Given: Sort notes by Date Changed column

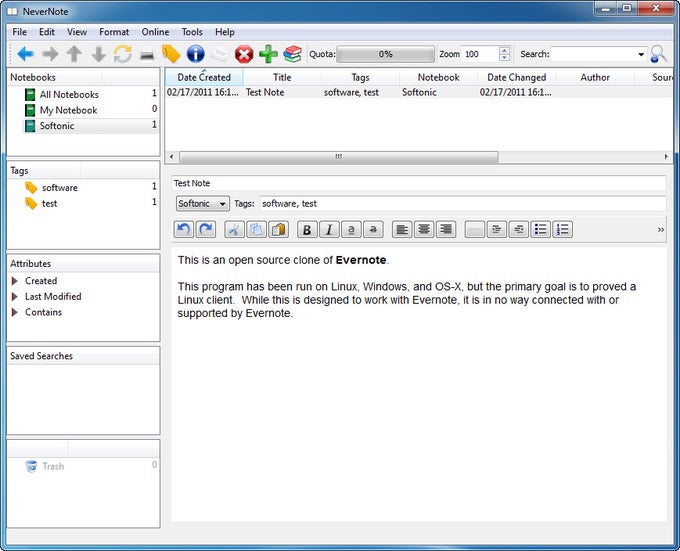Looking at the screenshot, I should coord(517,78).
